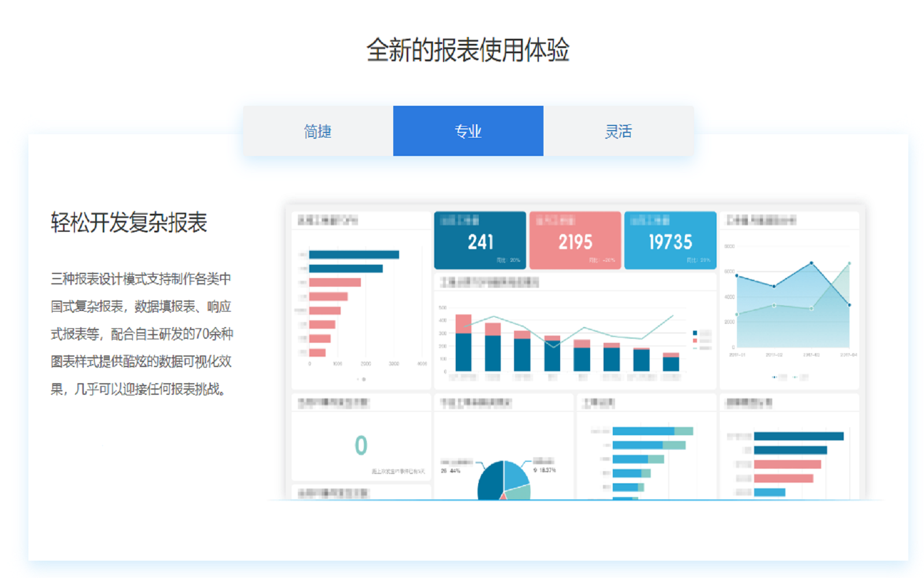
Task: Click the pie chart in dashboard
Action: tap(504, 480)
